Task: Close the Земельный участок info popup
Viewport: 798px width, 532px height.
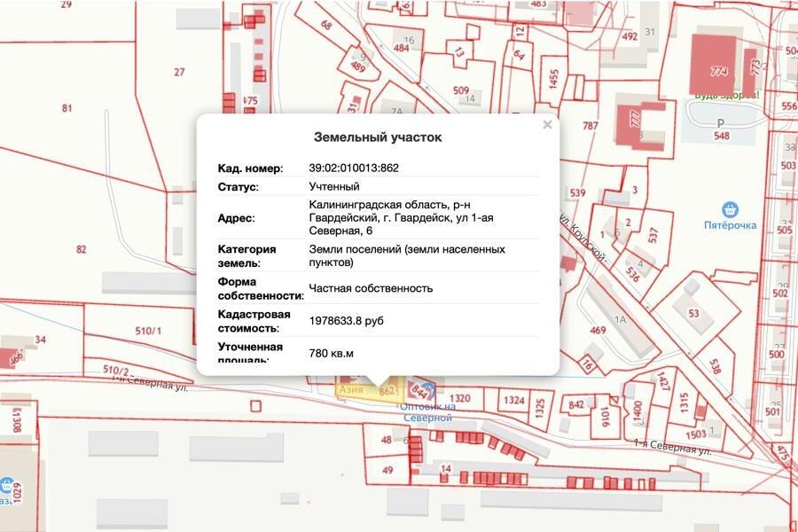Action: coord(546,125)
